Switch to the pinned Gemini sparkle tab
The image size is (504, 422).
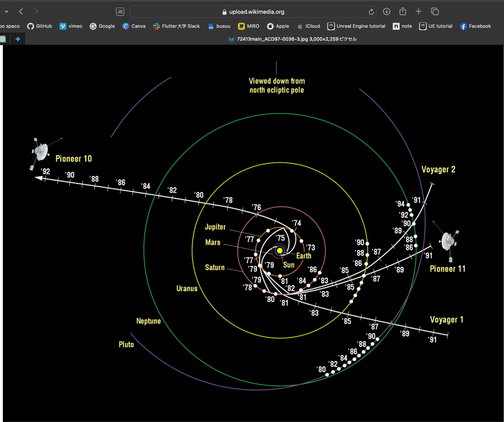coord(18,39)
